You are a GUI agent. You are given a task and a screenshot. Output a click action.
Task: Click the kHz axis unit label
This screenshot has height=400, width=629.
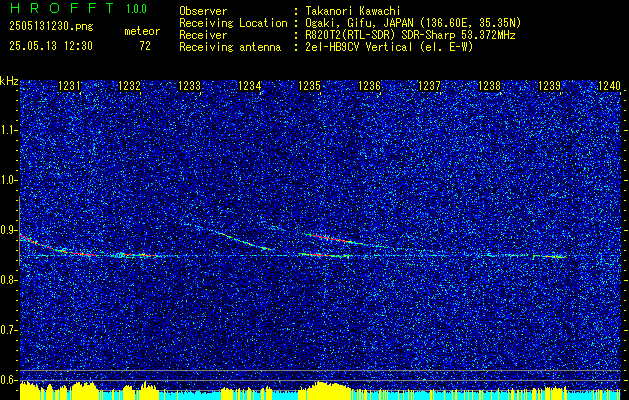click(9, 81)
